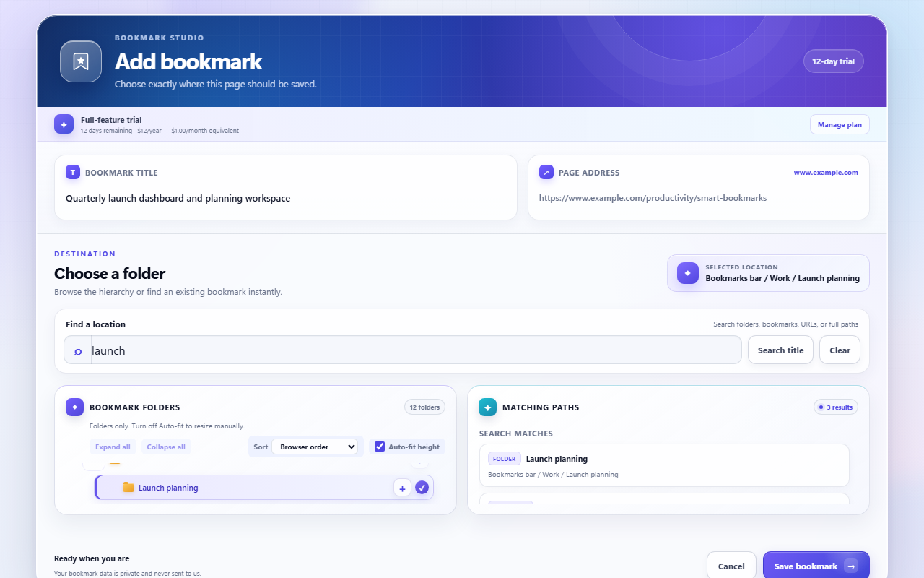Open Manage plan
This screenshot has width=924, height=578.
point(840,124)
